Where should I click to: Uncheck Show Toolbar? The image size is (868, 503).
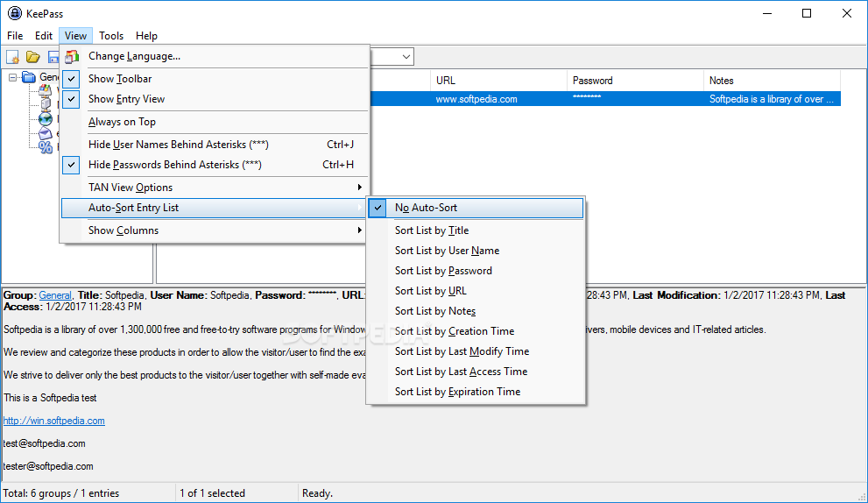pos(215,79)
